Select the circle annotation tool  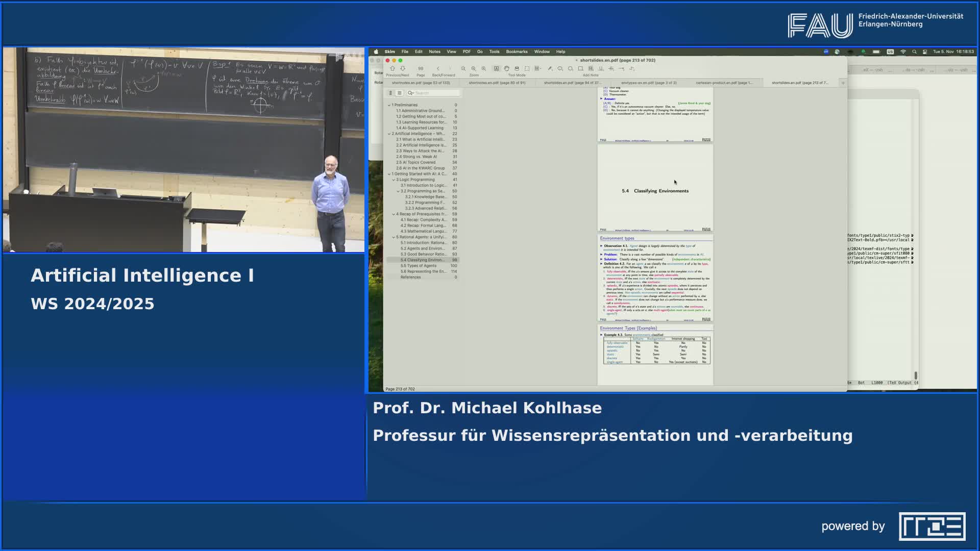(571, 68)
